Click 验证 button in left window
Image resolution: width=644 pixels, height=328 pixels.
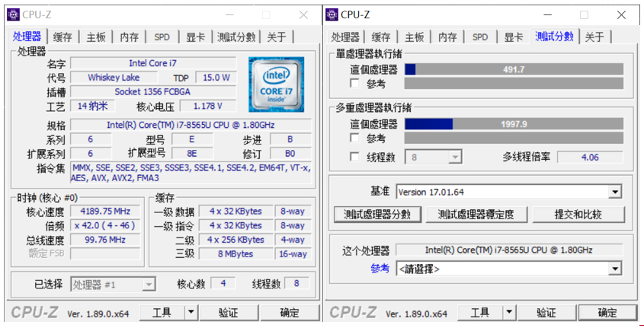228,313
